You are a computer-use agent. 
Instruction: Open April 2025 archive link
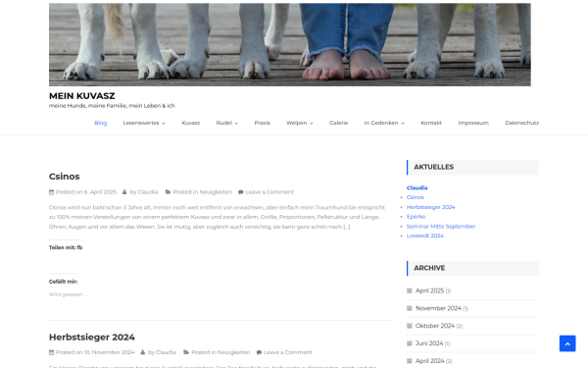coord(430,290)
